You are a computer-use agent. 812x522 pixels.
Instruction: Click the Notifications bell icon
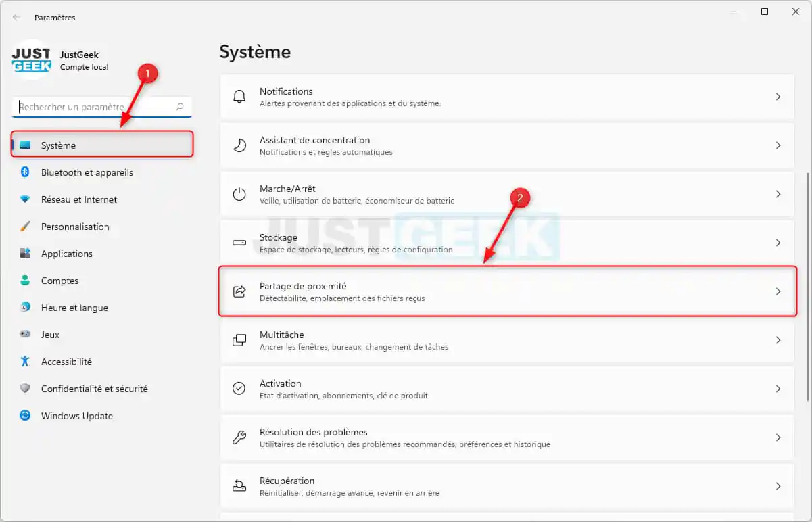[239, 97]
